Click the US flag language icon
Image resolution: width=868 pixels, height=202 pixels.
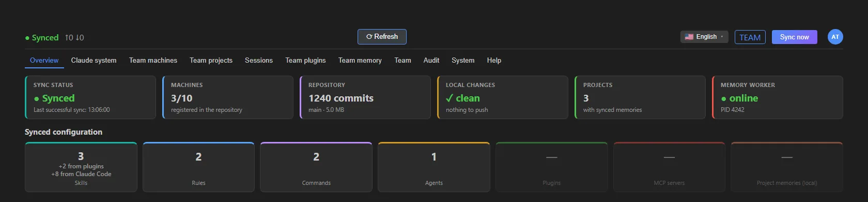689,37
